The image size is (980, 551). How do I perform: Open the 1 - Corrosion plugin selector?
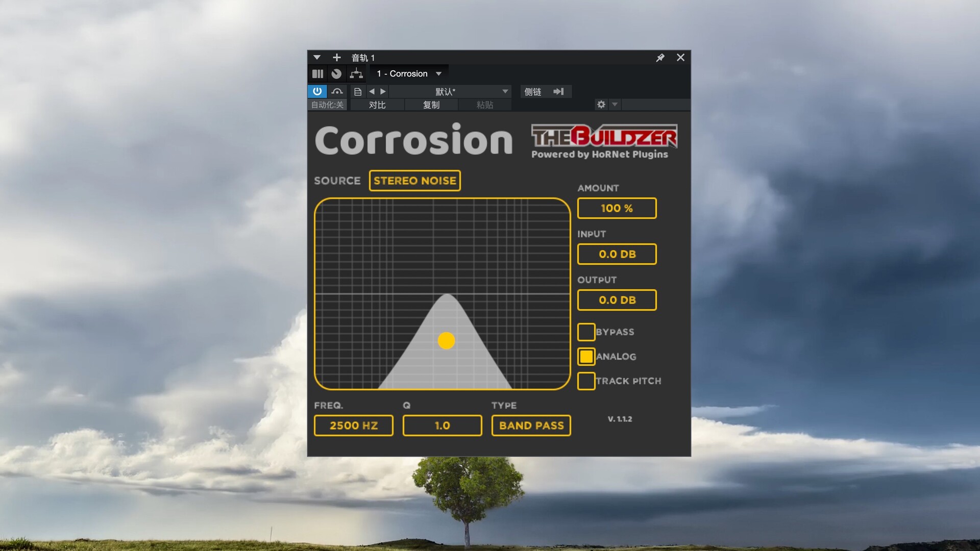(408, 73)
